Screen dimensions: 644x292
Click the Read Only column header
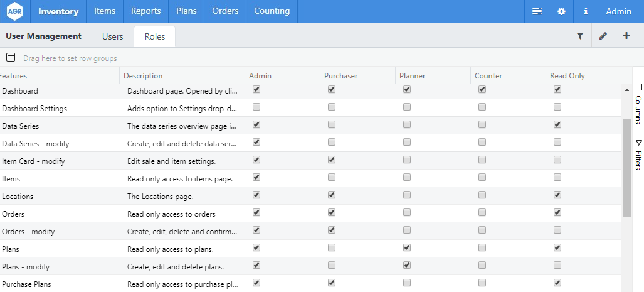pyautogui.click(x=567, y=76)
